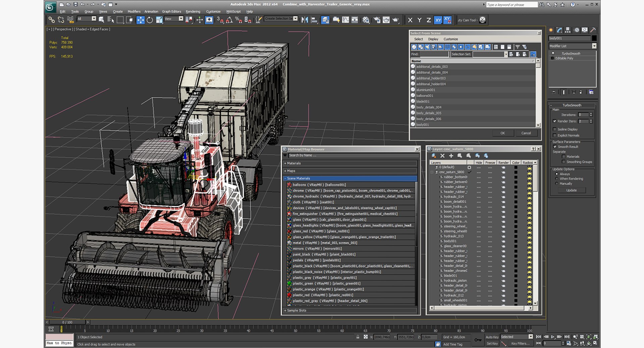Constrain transform to the XY plane
644x348 pixels.
point(438,20)
